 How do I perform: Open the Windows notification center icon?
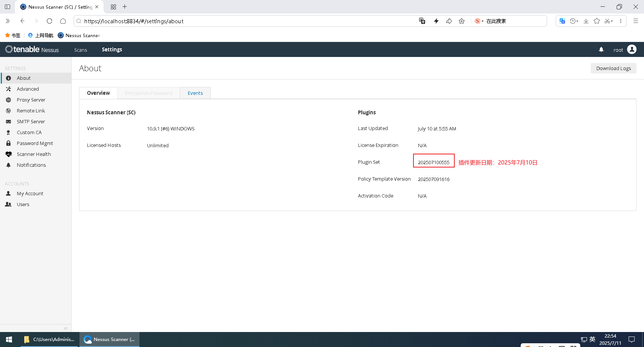(632, 340)
